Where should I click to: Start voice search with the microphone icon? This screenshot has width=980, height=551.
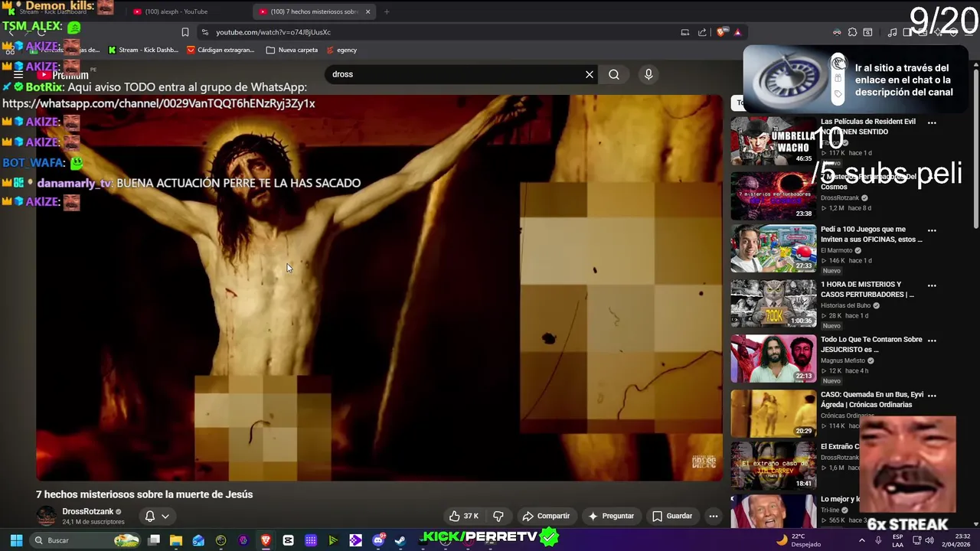[648, 74]
